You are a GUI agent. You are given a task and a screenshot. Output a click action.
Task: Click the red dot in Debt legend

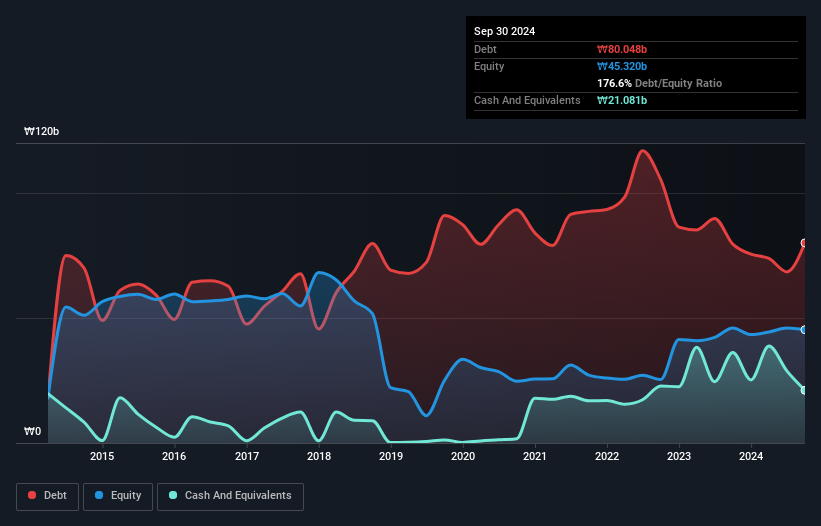(x=32, y=495)
